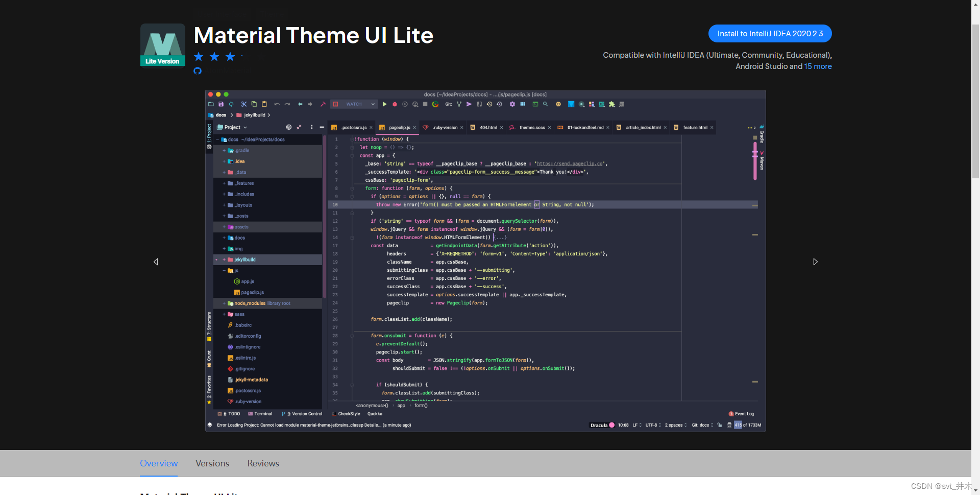
Task: Click the pink project tree scrollbar
Action: (325, 217)
